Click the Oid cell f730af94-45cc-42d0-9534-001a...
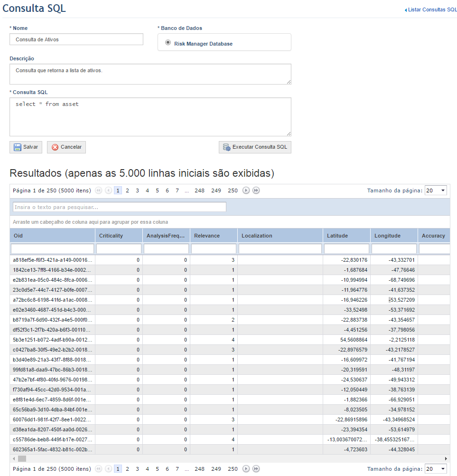457x476 pixels. click(53, 390)
